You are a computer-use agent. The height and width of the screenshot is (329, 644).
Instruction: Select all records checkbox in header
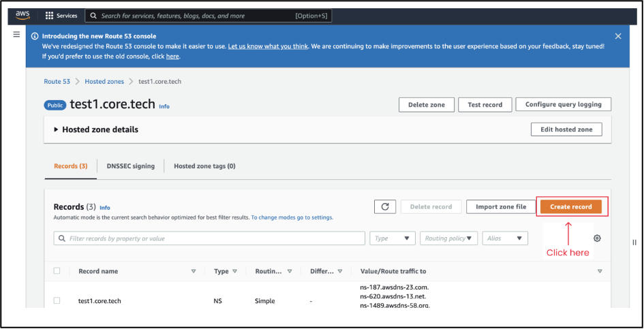57,270
